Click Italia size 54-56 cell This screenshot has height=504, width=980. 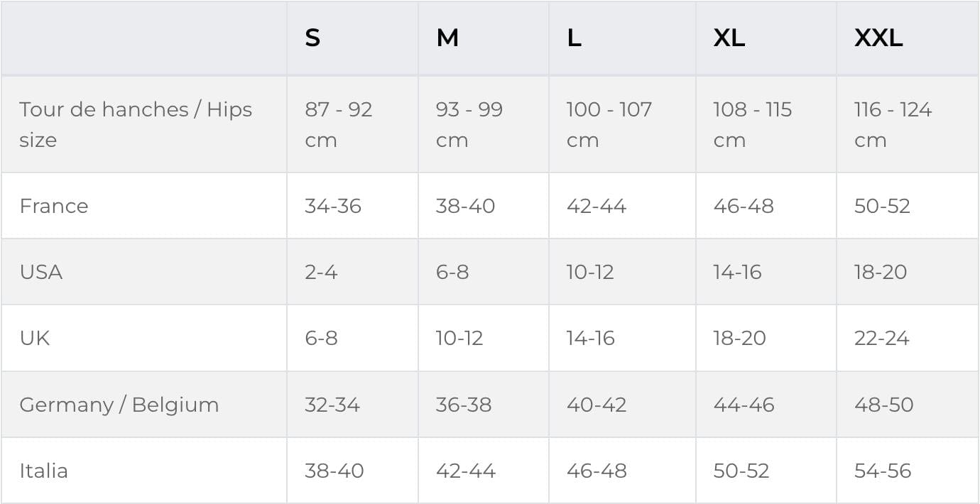click(883, 471)
